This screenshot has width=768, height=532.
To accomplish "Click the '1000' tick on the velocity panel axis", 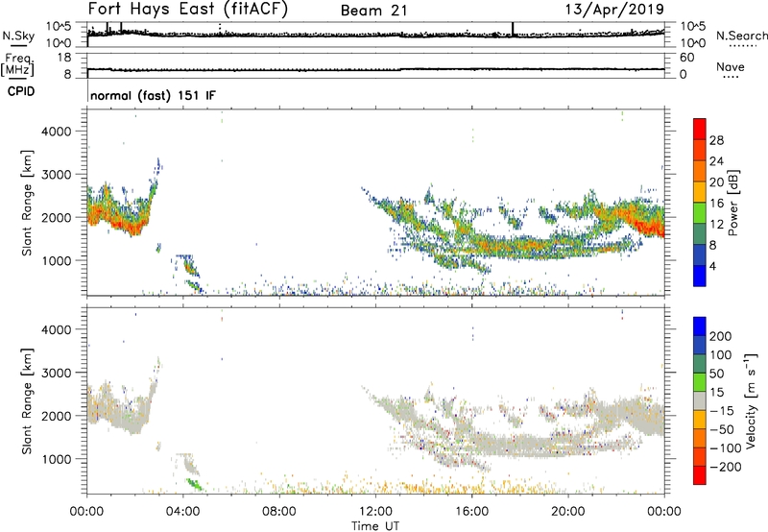I will pyautogui.click(x=57, y=459).
